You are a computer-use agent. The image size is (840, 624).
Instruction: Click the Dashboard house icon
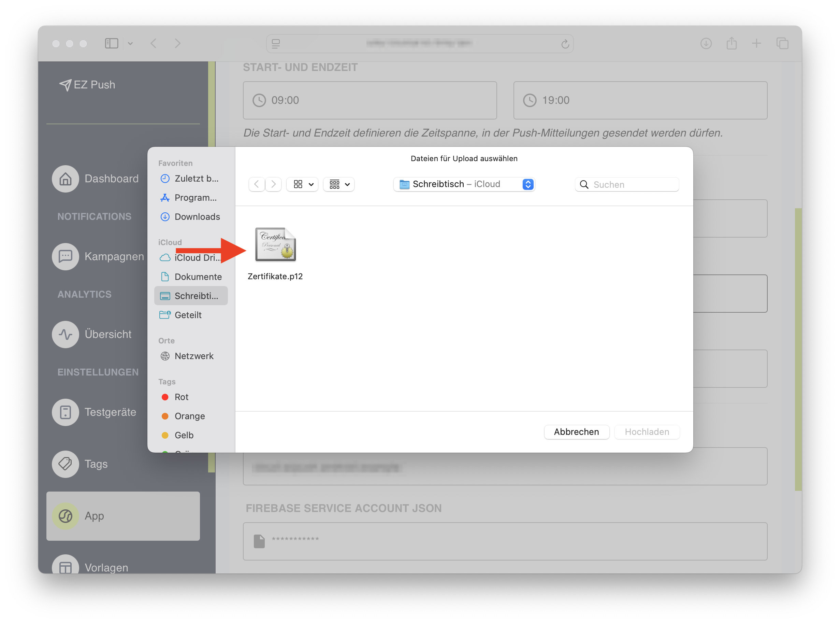pos(65,179)
